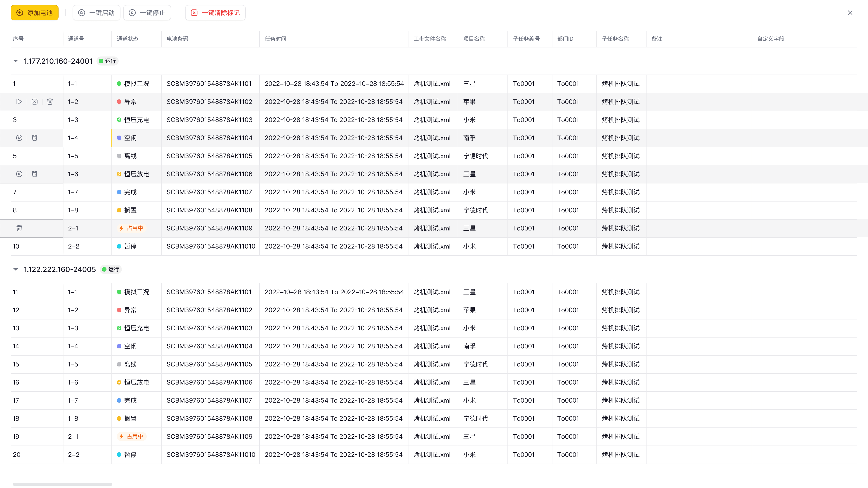Click the 一键停止 button
This screenshot has width=868, height=488.
(x=147, y=12)
